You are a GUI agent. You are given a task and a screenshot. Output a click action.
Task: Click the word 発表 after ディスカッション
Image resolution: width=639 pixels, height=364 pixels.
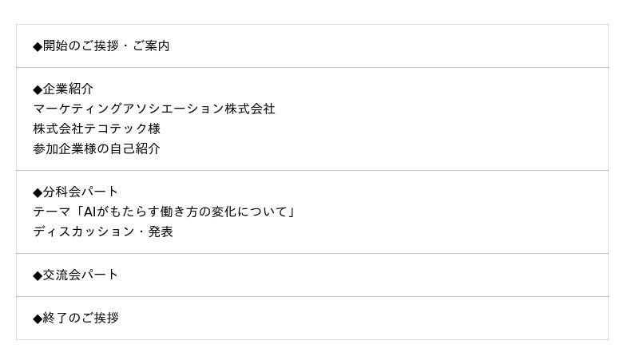(x=161, y=231)
